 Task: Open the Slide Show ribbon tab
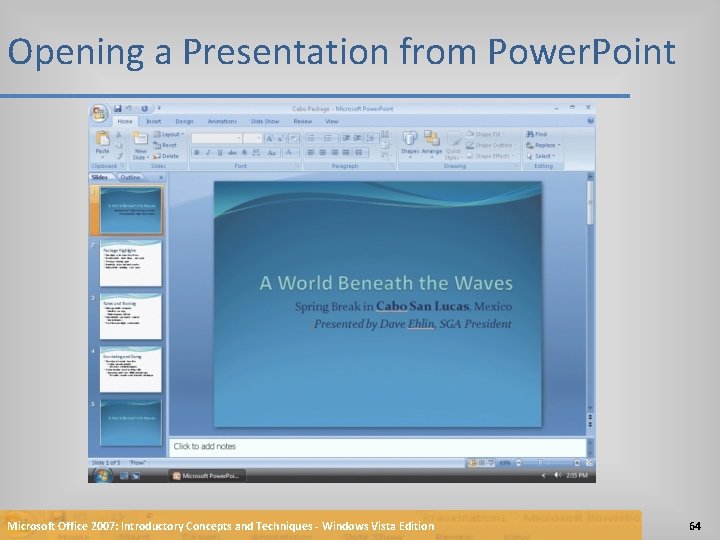click(x=265, y=121)
